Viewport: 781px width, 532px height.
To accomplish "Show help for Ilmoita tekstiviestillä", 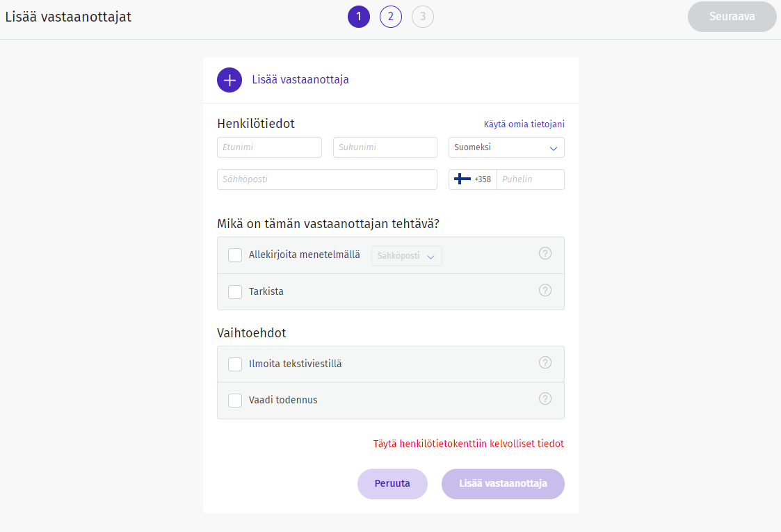I will pos(545,362).
